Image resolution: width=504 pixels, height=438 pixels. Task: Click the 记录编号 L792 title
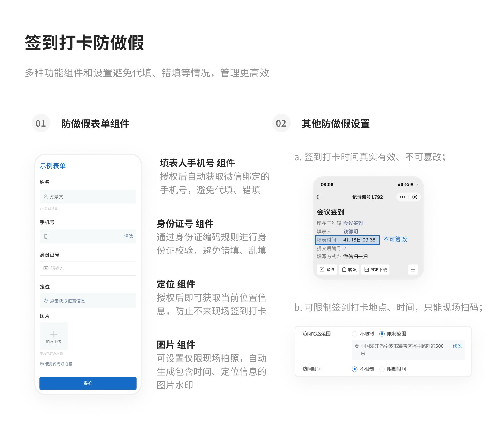click(367, 197)
